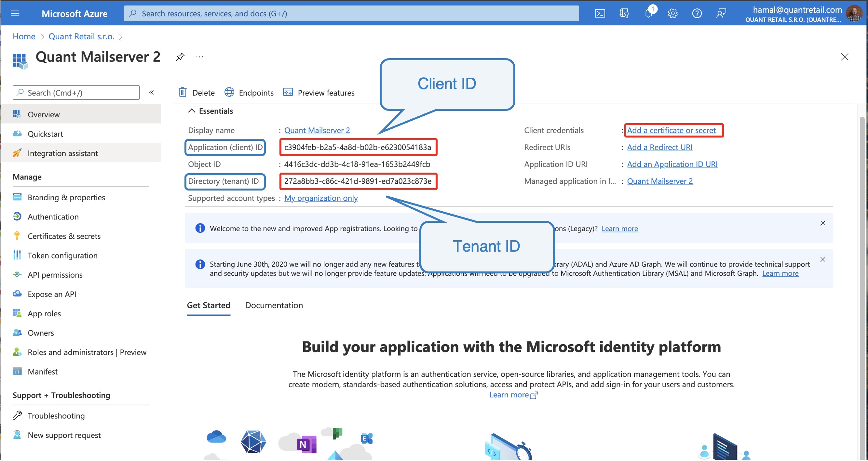
Task: Pin Quant Mailserver 2 to dashboard
Action: [x=180, y=57]
